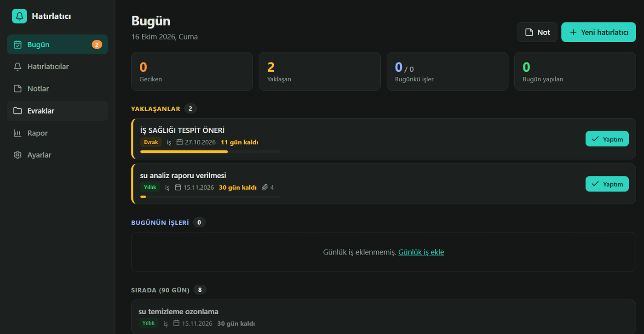644x334 pixels.
Task: Click the plus icon on Yeni hatırlatıcı
Action: point(573,32)
